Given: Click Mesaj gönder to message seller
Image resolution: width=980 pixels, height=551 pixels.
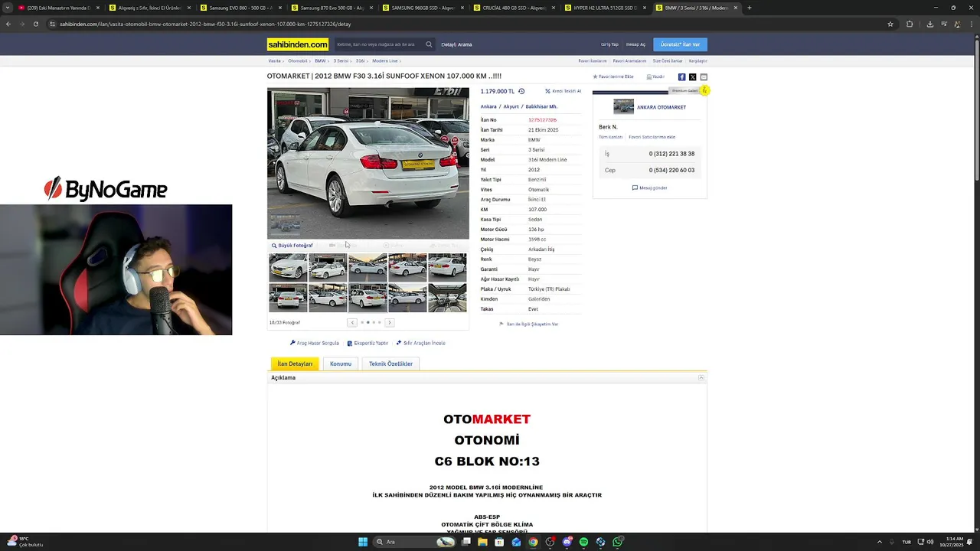Looking at the screenshot, I should 649,187.
